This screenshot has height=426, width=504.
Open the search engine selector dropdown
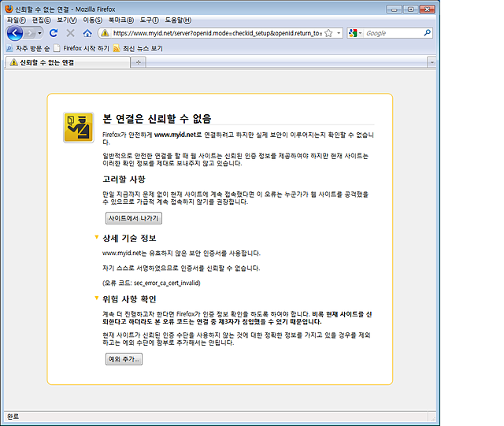(355, 33)
